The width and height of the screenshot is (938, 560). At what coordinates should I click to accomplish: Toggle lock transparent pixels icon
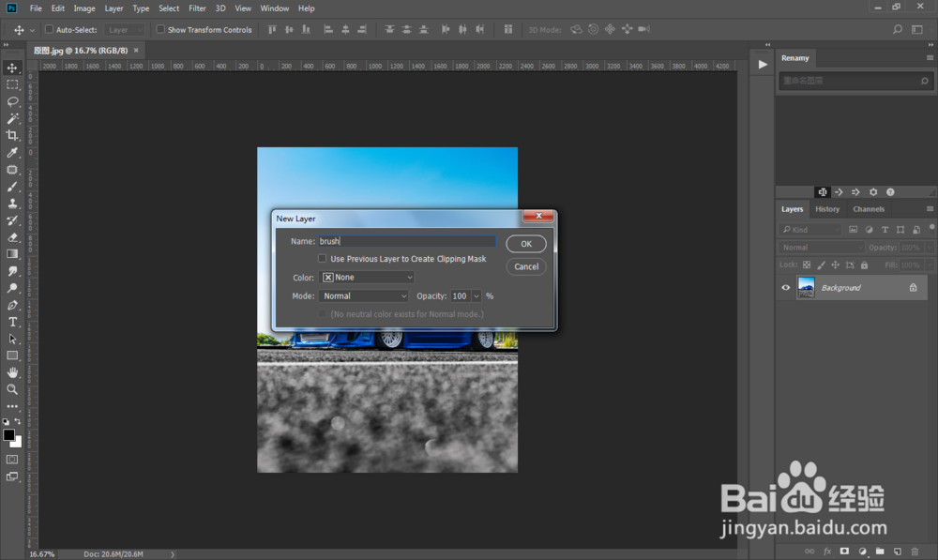coord(807,265)
